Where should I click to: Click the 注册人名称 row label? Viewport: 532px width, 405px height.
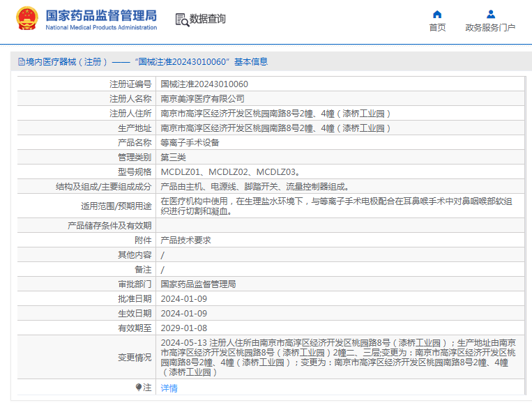pos(130,99)
